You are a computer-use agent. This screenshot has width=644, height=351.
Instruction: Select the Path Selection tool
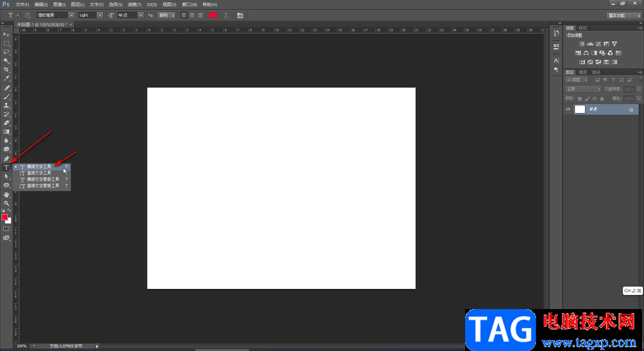(6, 176)
